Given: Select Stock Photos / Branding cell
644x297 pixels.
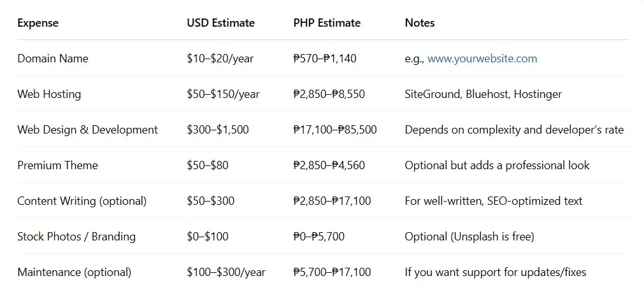Looking at the screenshot, I should 76,237.
